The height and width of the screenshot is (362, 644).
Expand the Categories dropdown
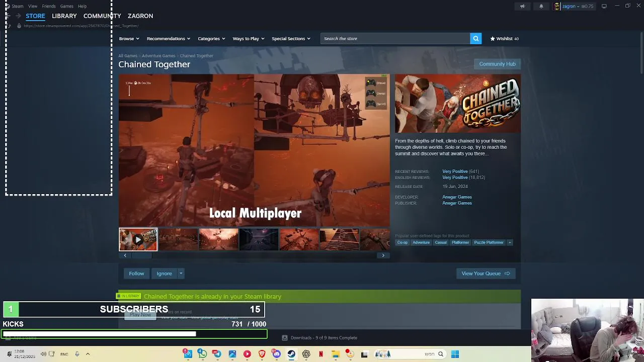211,39
